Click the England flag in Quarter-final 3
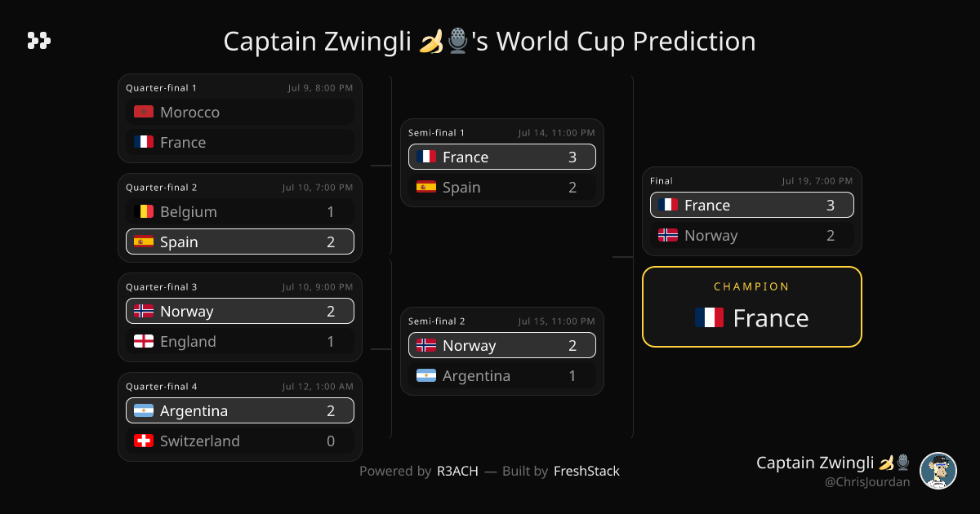Viewport: 980px width, 514px height. point(144,341)
